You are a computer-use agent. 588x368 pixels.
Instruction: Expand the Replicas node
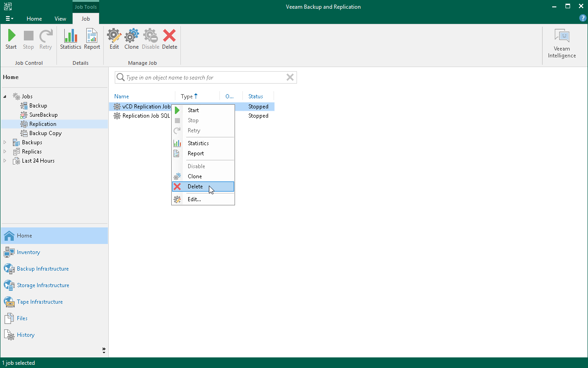(x=5, y=151)
